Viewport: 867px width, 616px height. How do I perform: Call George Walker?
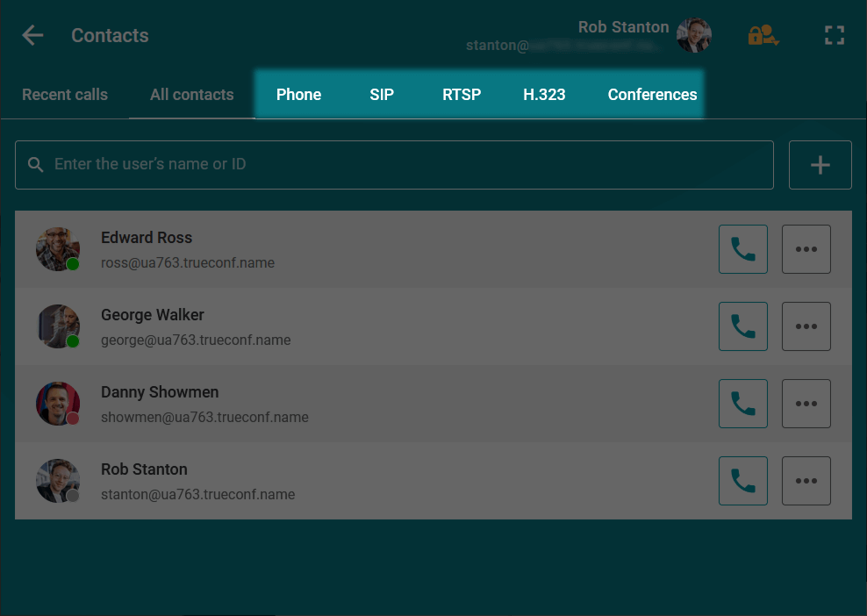(x=743, y=326)
